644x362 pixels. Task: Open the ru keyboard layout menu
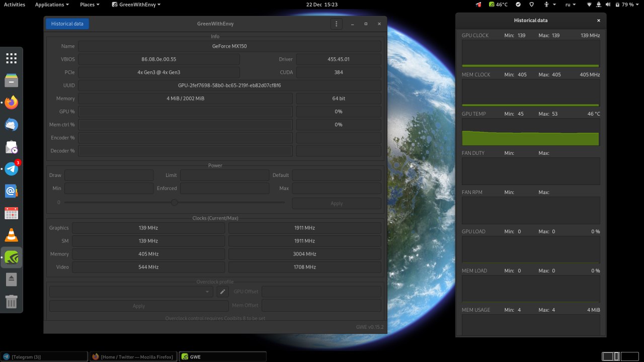pyautogui.click(x=571, y=5)
